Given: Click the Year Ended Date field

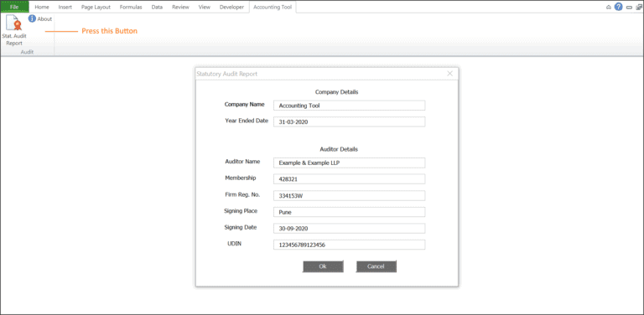Looking at the screenshot, I should tap(349, 121).
